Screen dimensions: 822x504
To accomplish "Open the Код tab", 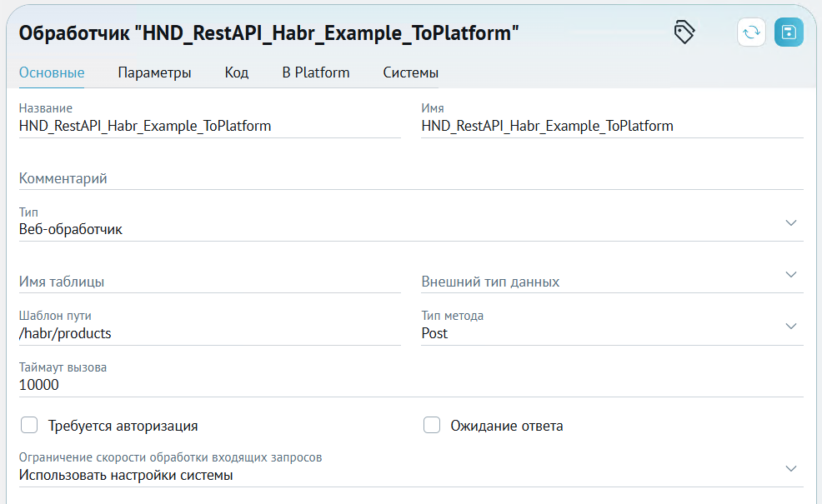I will (237, 72).
